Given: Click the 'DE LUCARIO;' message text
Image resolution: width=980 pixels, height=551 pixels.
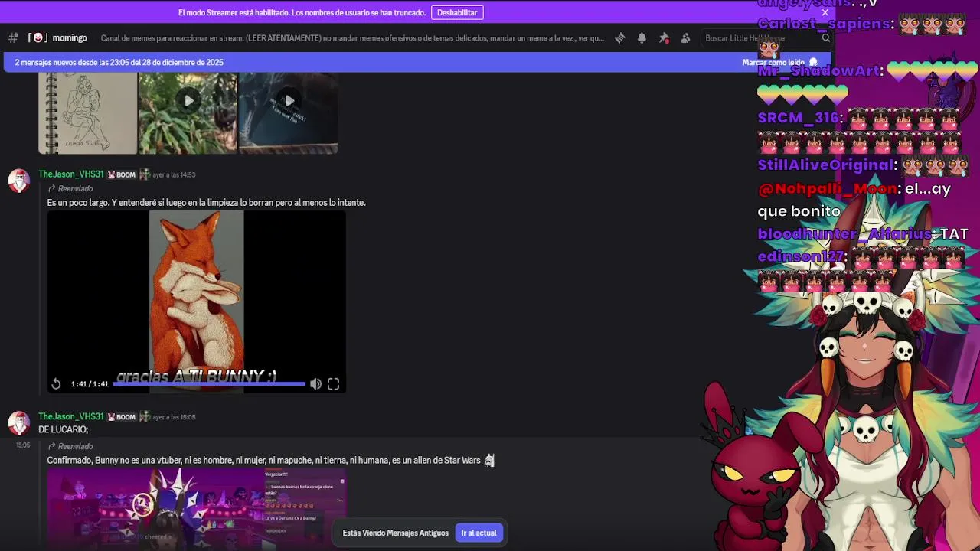Looking at the screenshot, I should (64, 429).
